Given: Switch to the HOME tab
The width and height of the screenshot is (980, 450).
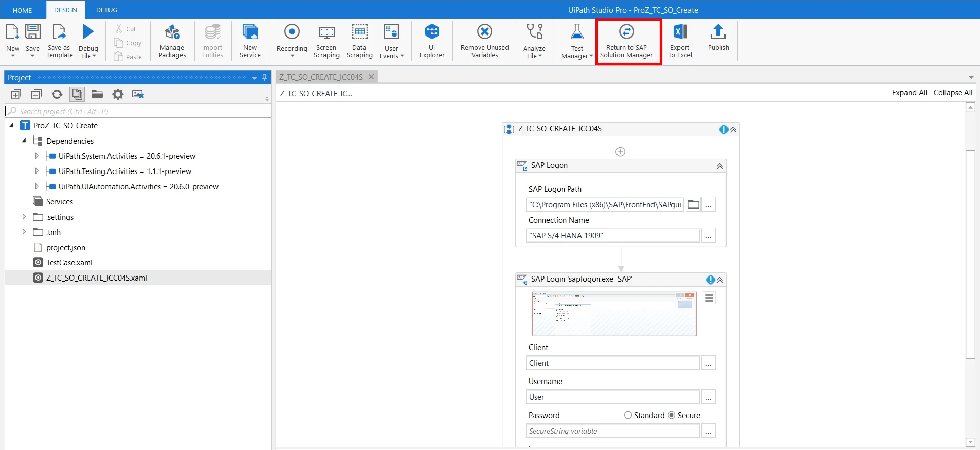Looking at the screenshot, I should pos(22,10).
